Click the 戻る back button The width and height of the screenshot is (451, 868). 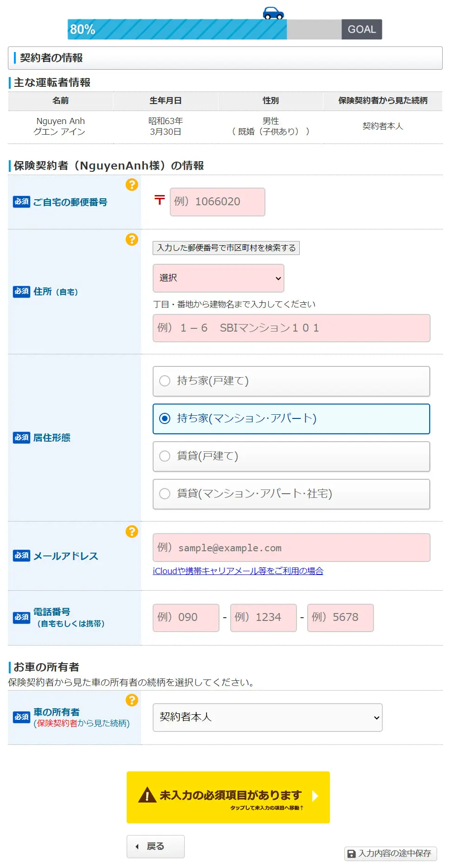click(155, 846)
